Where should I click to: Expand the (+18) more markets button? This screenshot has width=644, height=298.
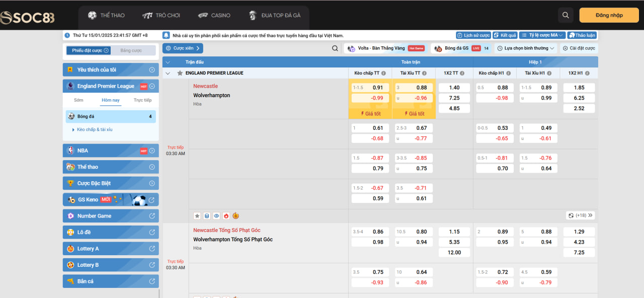pyautogui.click(x=580, y=215)
